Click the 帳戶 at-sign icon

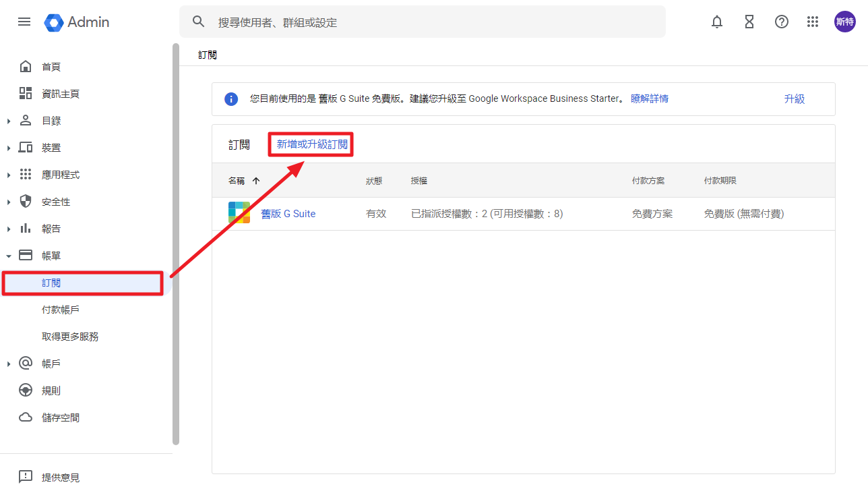26,363
